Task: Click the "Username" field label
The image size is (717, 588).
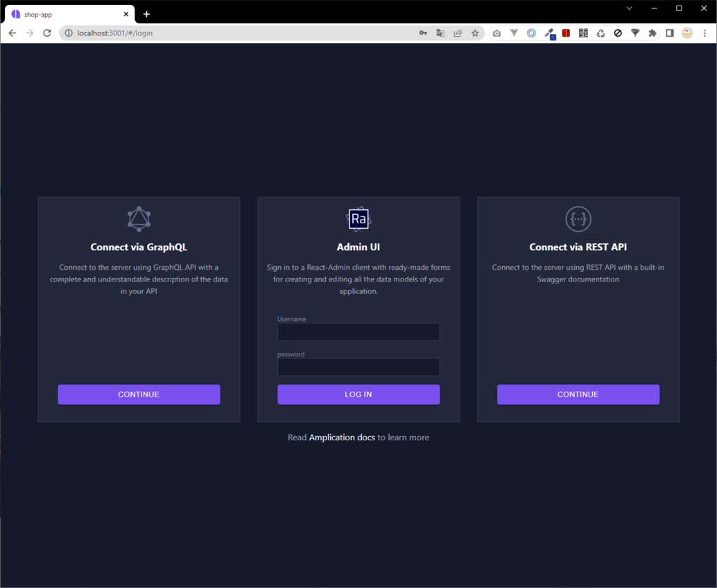Action: 292,319
